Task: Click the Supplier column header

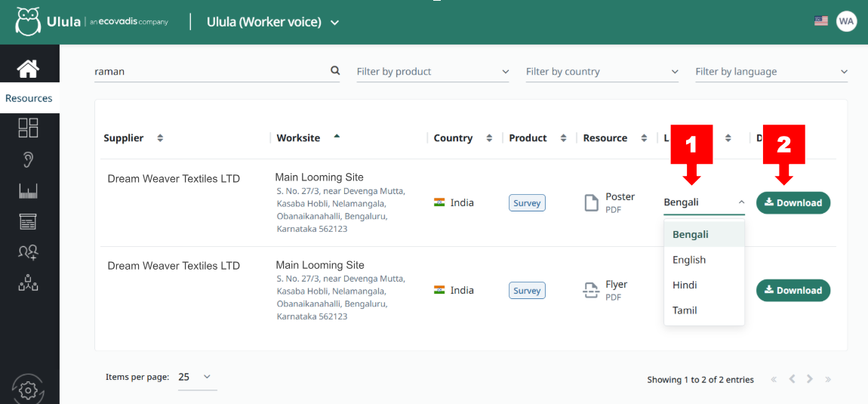Action: tap(124, 138)
